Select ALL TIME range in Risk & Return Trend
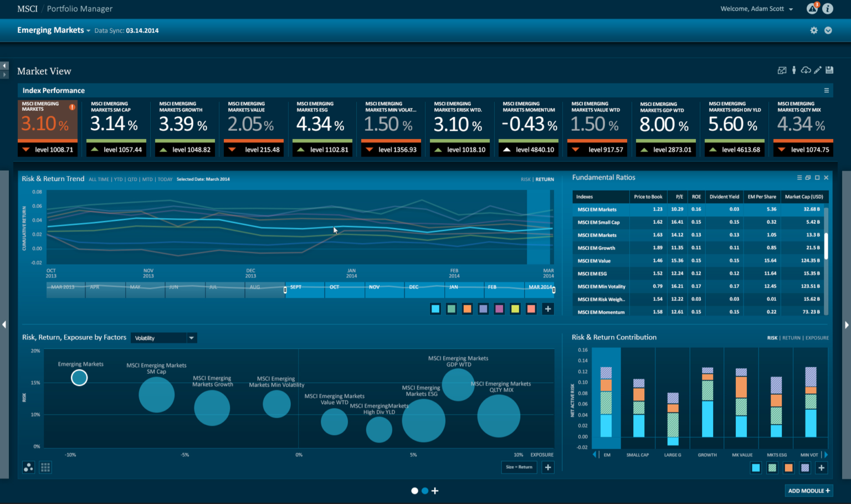 coord(99,179)
